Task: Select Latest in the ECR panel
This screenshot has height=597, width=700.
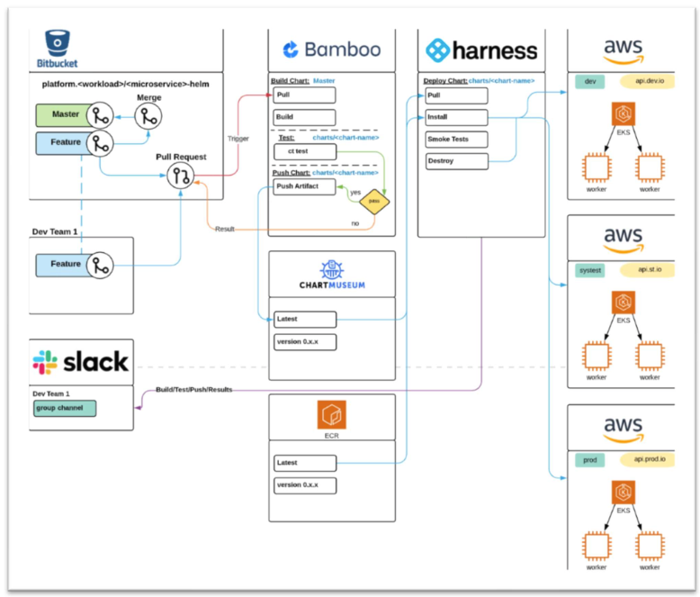Action: (x=305, y=464)
